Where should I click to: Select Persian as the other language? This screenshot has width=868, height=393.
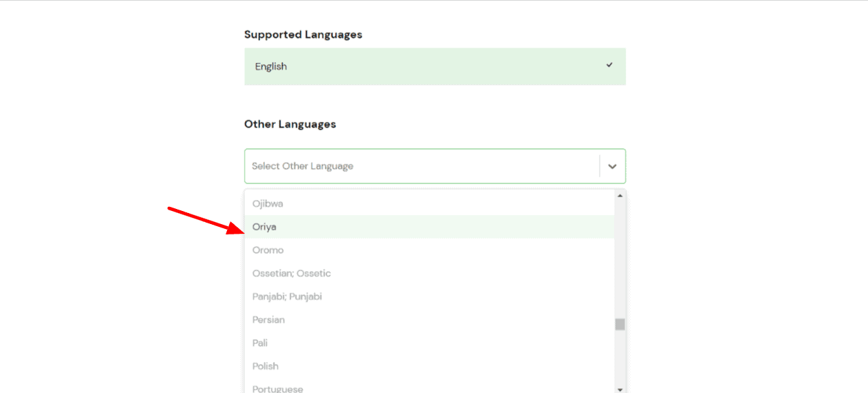(268, 320)
